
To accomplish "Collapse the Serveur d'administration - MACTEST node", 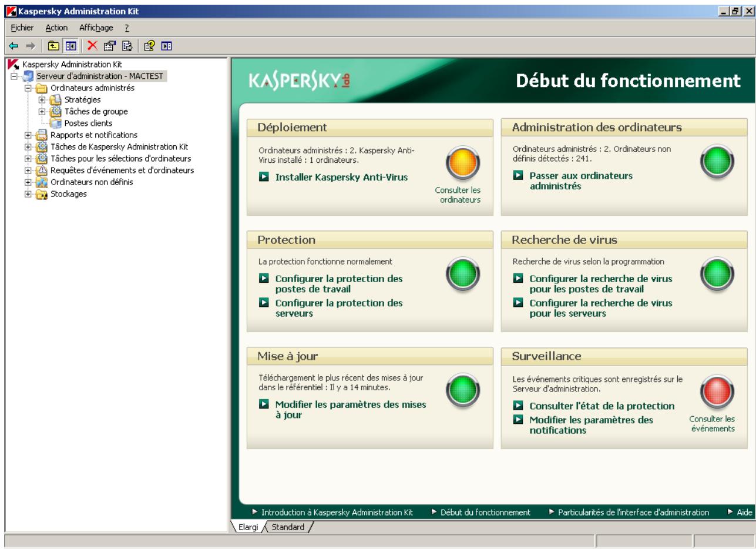I will coord(14,76).
